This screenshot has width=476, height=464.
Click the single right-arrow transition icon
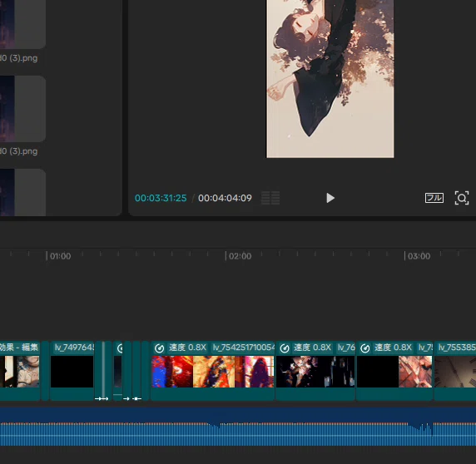126,398
